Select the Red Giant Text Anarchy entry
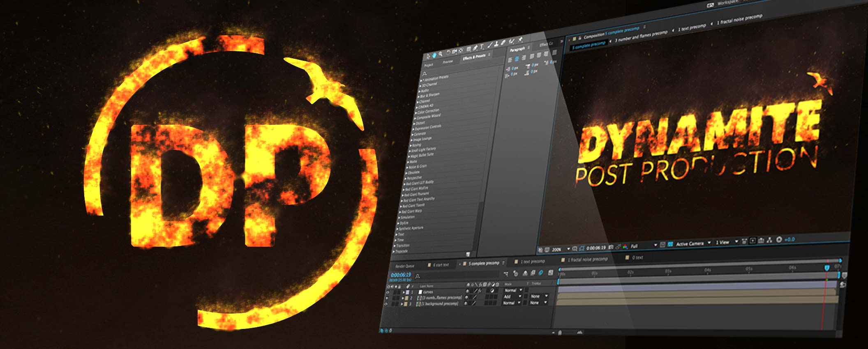This screenshot has height=349, width=868. [418, 199]
